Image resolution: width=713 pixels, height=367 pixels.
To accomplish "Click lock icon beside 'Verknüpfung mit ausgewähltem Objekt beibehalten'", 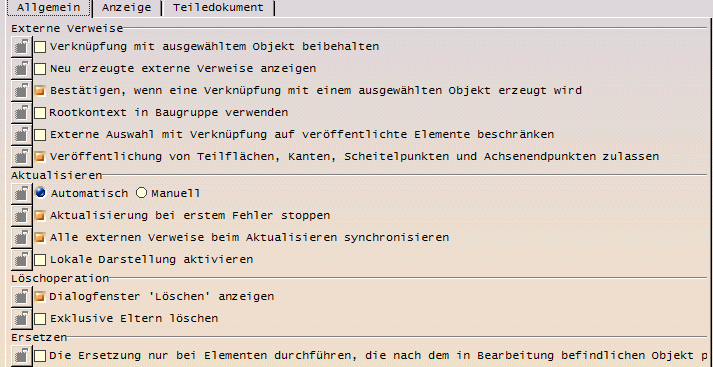I will [x=21, y=46].
